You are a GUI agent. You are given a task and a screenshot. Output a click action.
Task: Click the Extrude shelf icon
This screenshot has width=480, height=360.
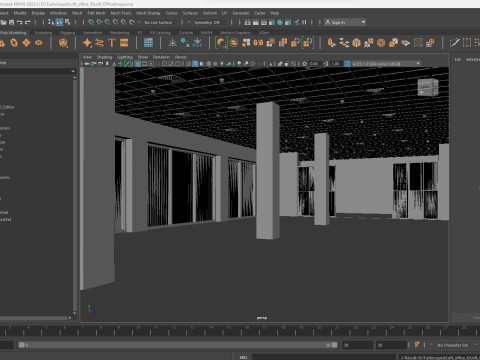(x=332, y=43)
